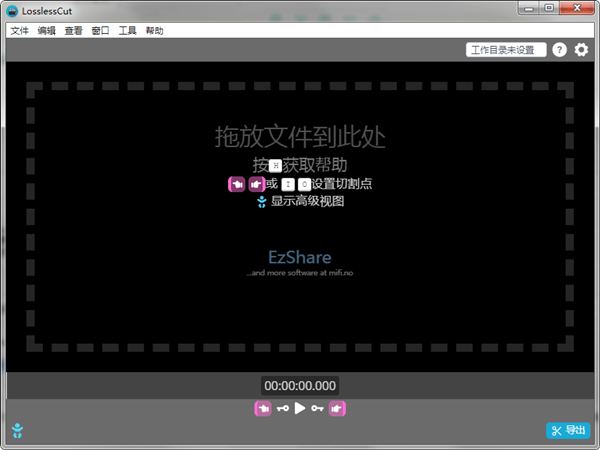Open the 窗口 menu

coord(100,31)
